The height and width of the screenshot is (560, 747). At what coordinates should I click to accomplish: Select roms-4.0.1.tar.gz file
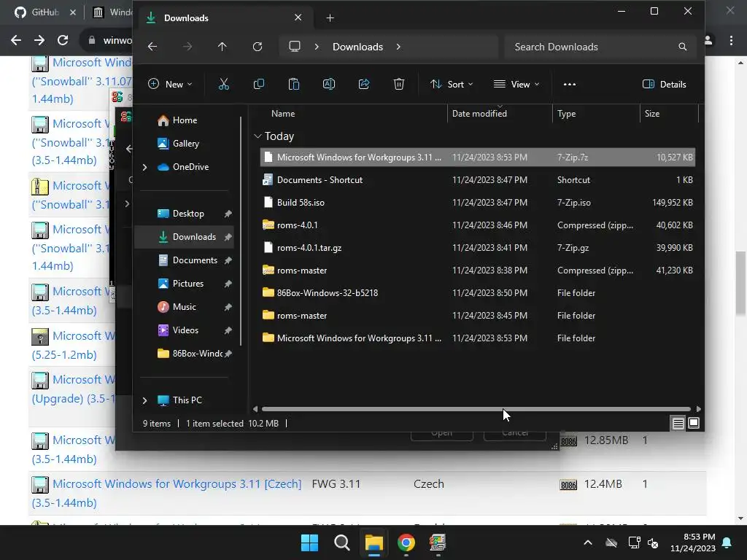[x=477, y=248]
